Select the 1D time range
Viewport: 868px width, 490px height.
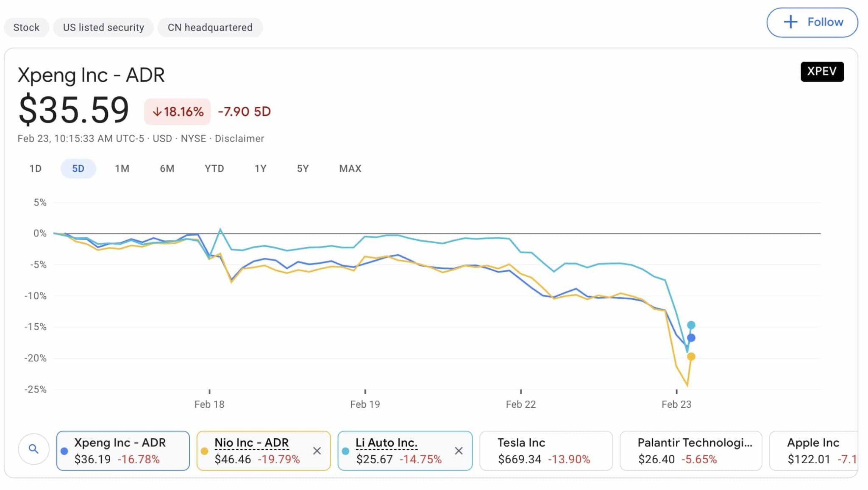pos(36,169)
